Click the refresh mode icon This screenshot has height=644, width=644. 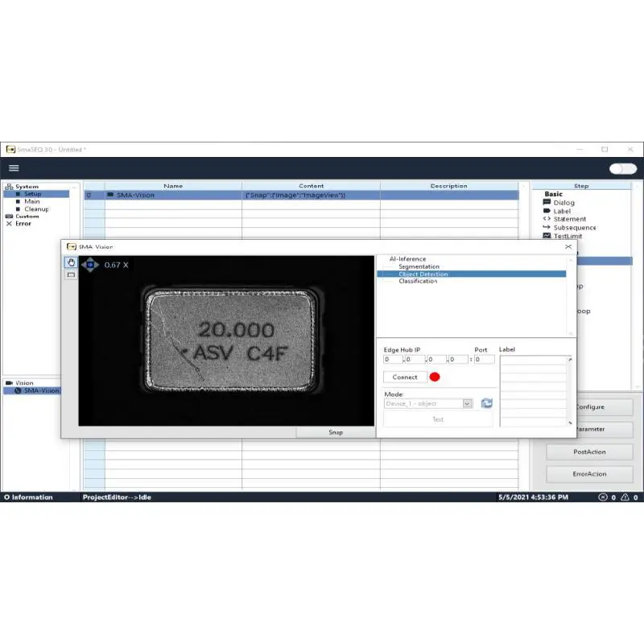click(487, 403)
